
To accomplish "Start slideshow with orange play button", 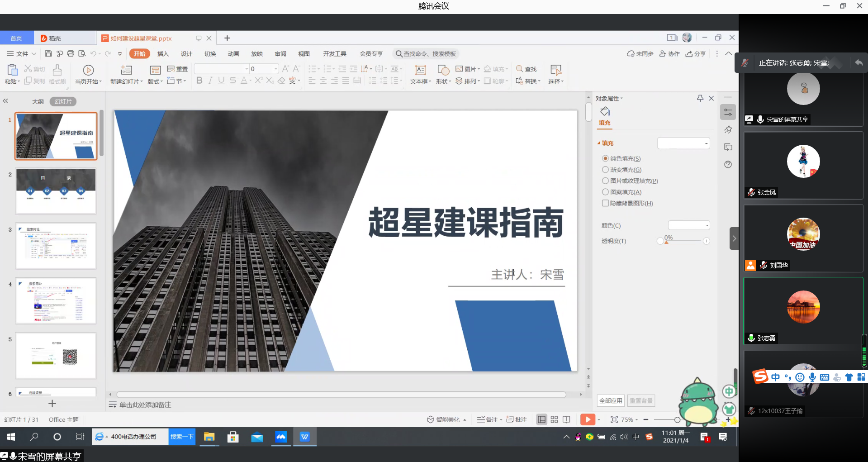I will click(587, 419).
